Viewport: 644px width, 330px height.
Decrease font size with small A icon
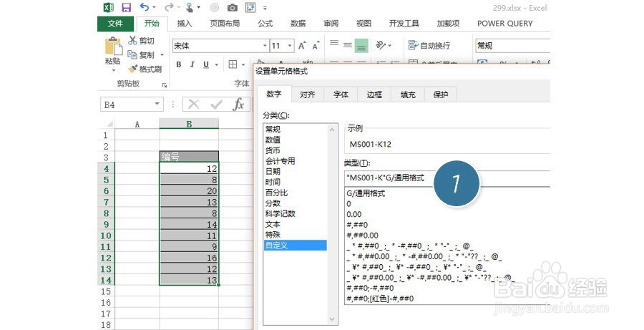(316, 46)
